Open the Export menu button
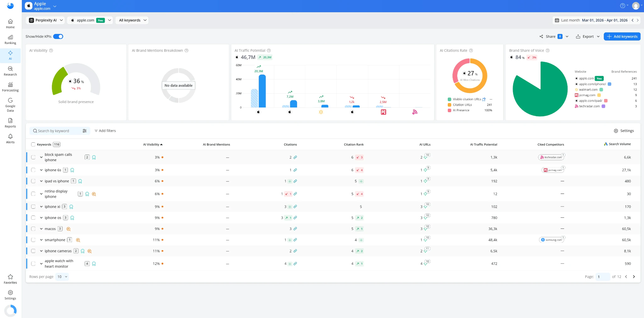Viewport: 644px width, 318px height. coord(587,36)
